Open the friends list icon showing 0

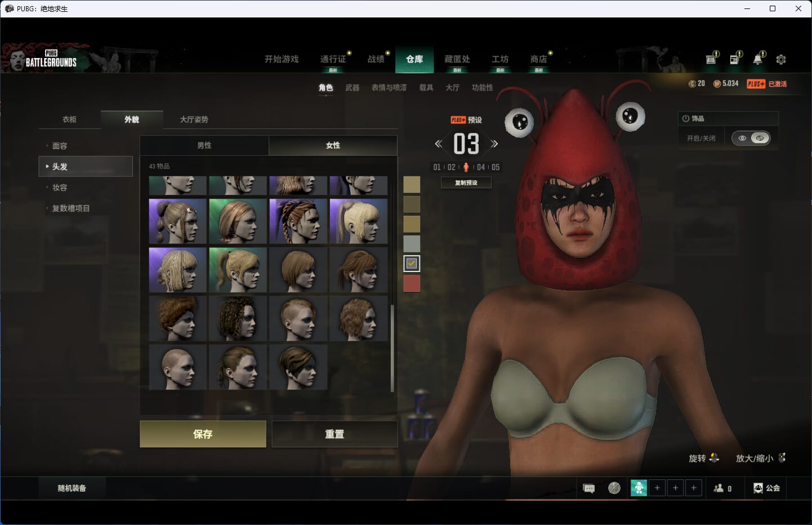coord(722,488)
